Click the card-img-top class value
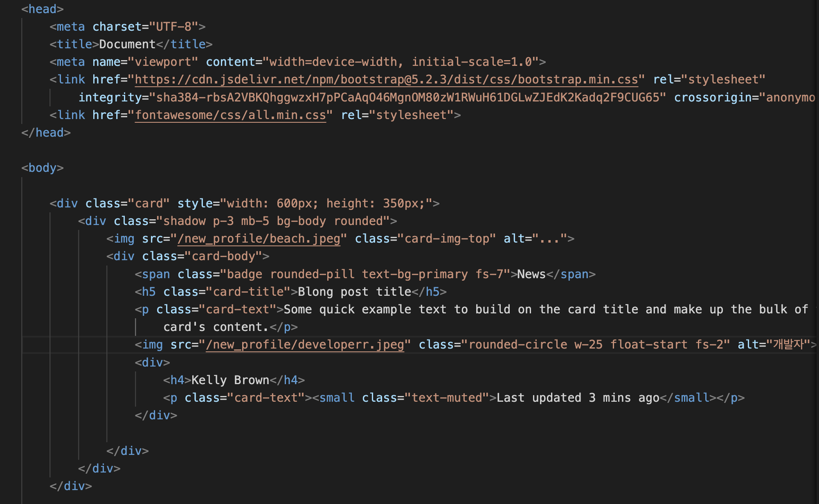The height and width of the screenshot is (504, 819). point(447,239)
